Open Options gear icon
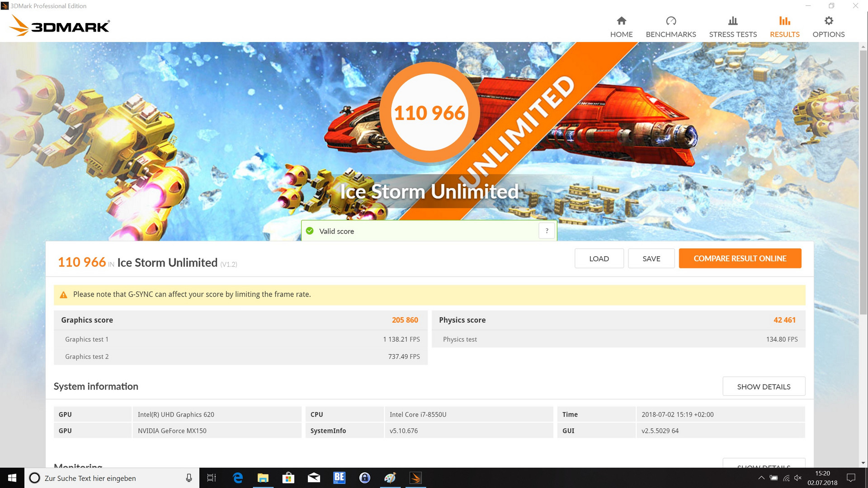 coord(828,21)
